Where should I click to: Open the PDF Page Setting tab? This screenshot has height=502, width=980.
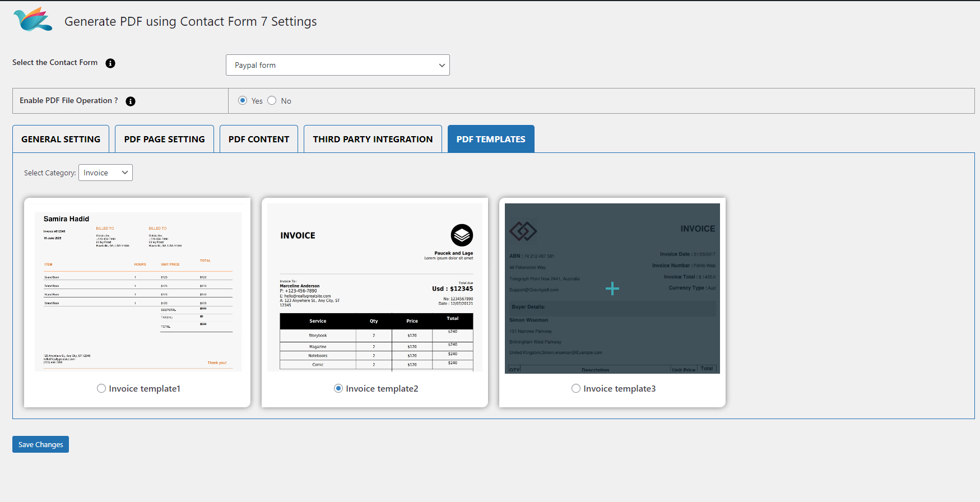(x=164, y=139)
